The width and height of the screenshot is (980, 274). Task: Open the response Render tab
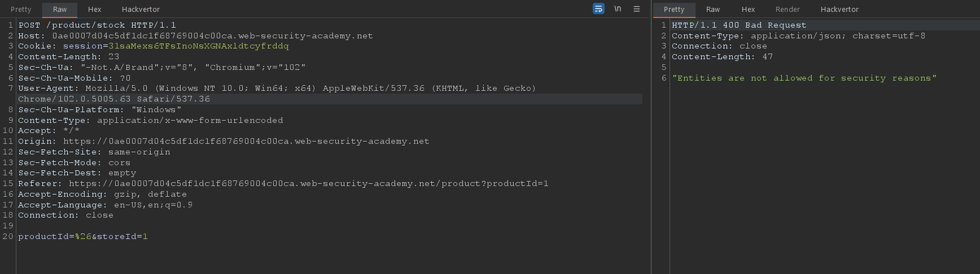point(788,9)
